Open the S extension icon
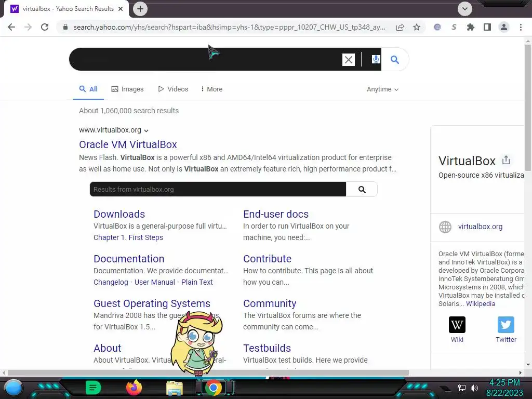 pos(454,27)
